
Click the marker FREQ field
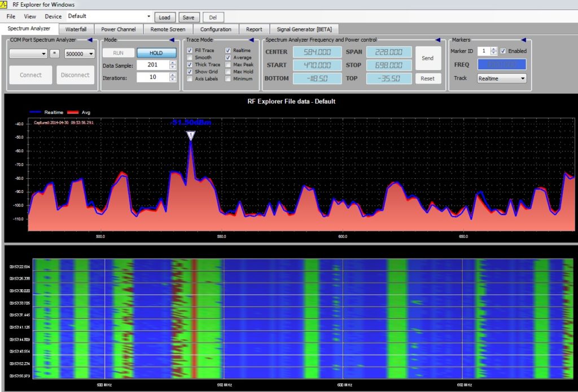click(502, 64)
